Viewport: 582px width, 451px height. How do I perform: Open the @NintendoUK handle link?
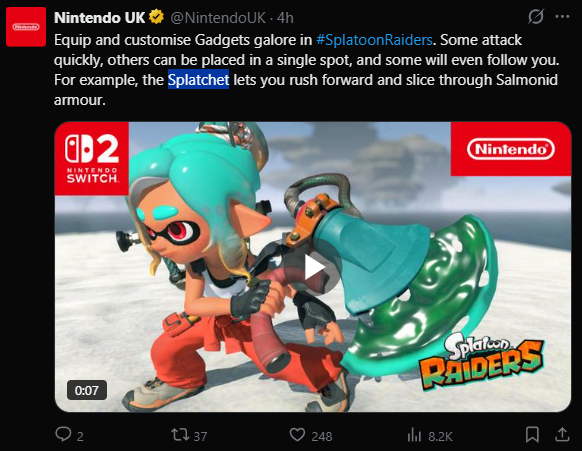pos(218,17)
